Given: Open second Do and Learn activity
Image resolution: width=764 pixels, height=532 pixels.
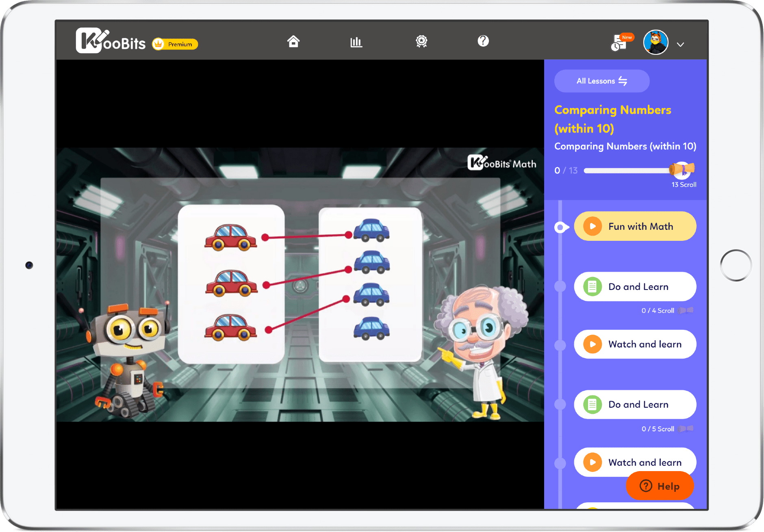Looking at the screenshot, I should [635, 404].
